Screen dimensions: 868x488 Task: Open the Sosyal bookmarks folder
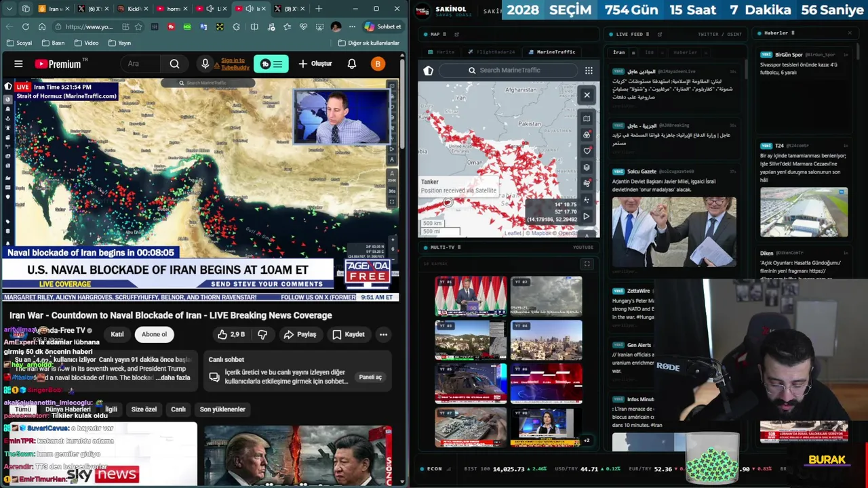tap(19, 43)
